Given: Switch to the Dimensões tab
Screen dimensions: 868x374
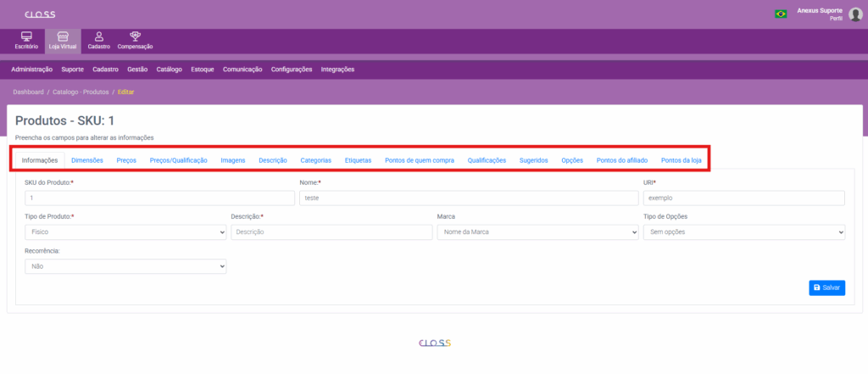Looking at the screenshot, I should coord(87,159).
